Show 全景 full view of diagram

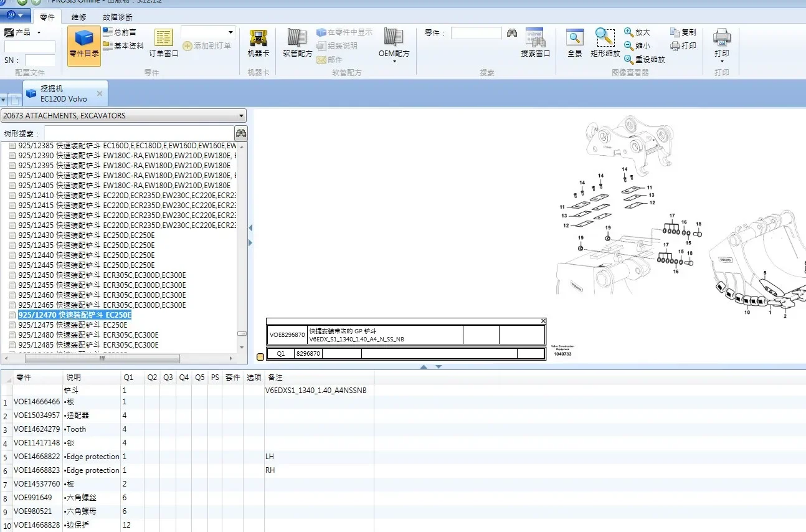pos(574,44)
